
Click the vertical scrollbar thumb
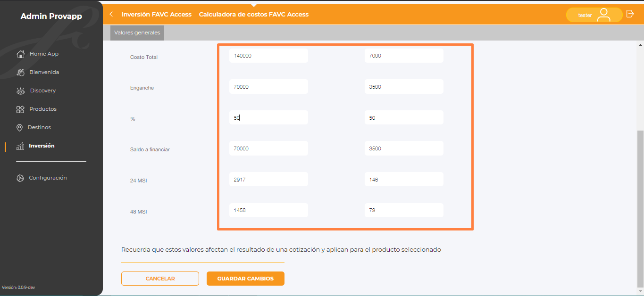640,208
